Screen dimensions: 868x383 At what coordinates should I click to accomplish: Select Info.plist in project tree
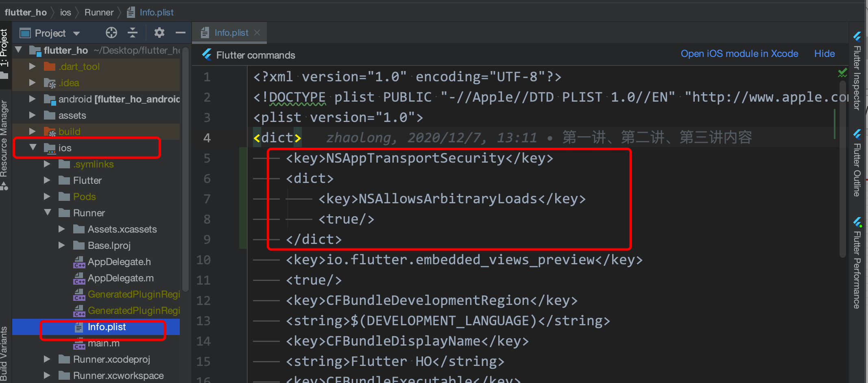click(96, 327)
